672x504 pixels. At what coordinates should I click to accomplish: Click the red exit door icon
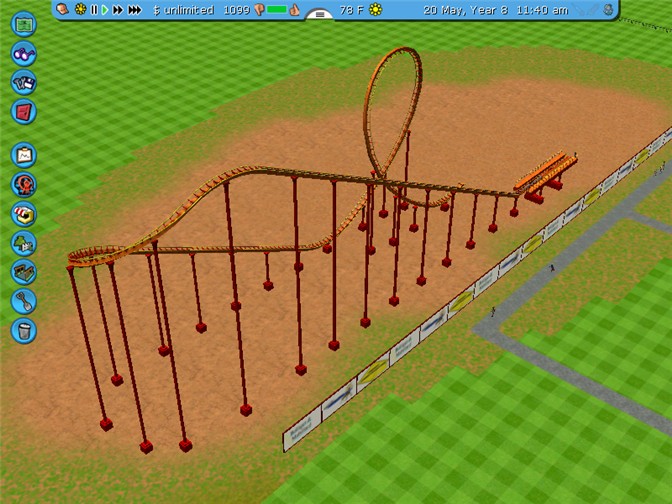click(24, 112)
